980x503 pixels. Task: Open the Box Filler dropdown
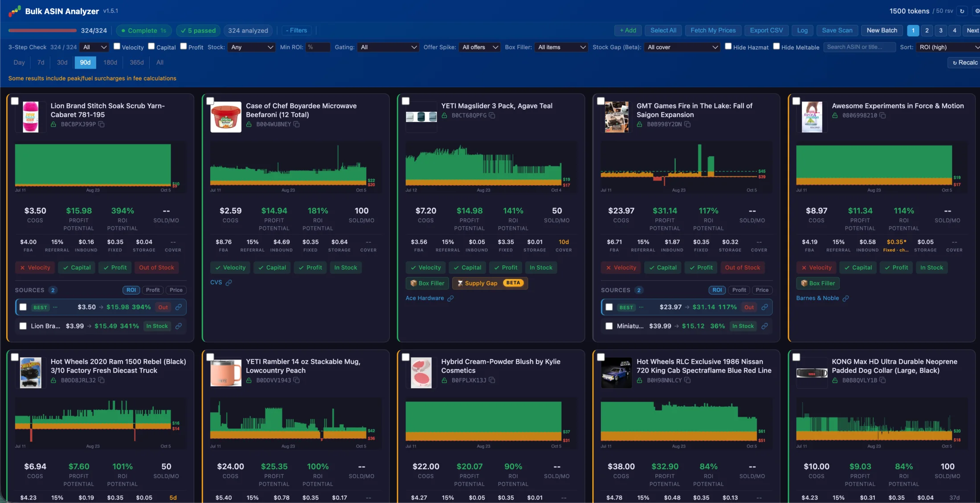561,47
